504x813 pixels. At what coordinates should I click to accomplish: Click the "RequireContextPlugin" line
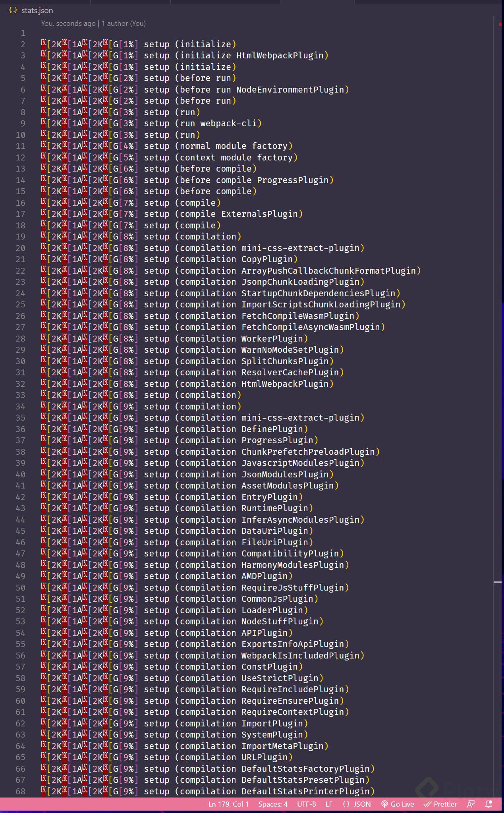coord(195,712)
